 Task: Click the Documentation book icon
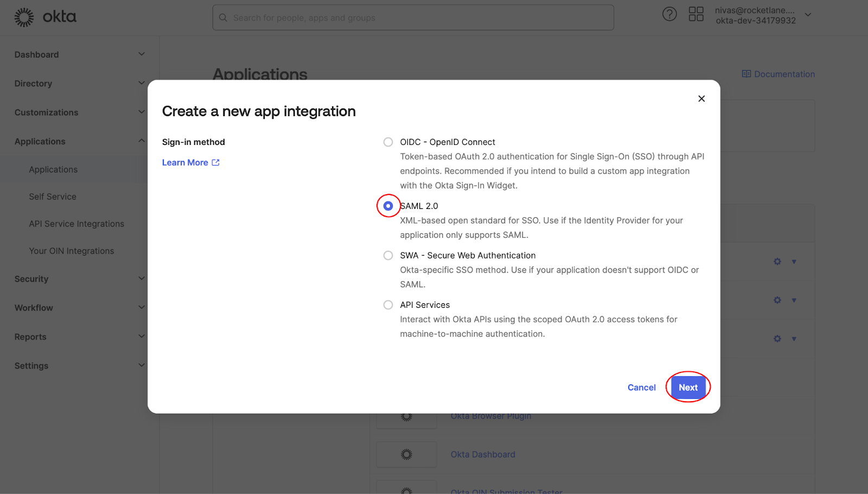pyautogui.click(x=746, y=74)
